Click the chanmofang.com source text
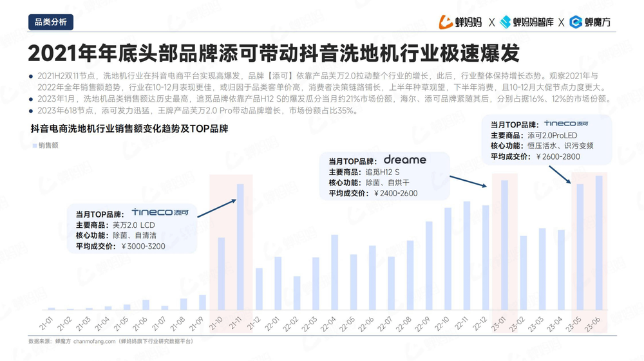This screenshot has width=644, height=361. click(95, 341)
